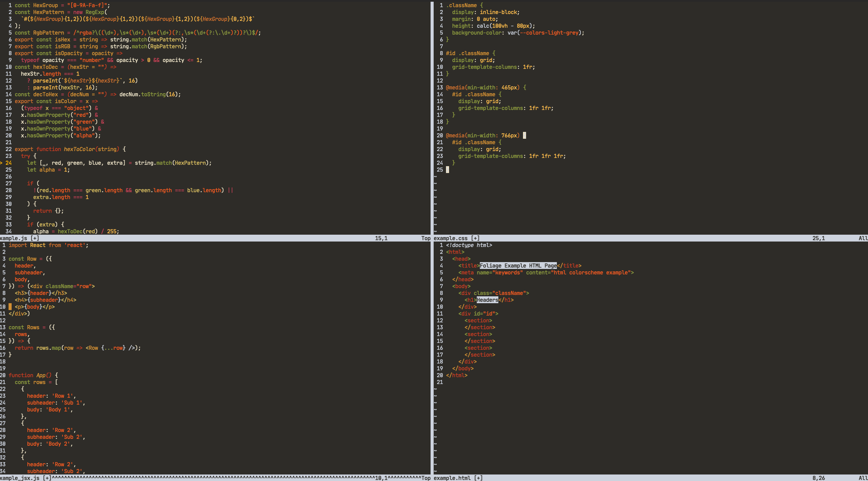Click the function App() declaration
868x481 pixels.
(x=33, y=375)
